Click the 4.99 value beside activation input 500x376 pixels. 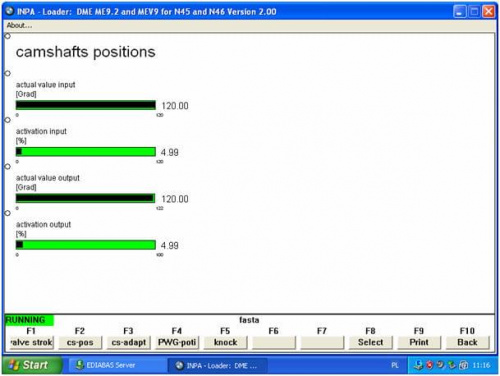(170, 153)
